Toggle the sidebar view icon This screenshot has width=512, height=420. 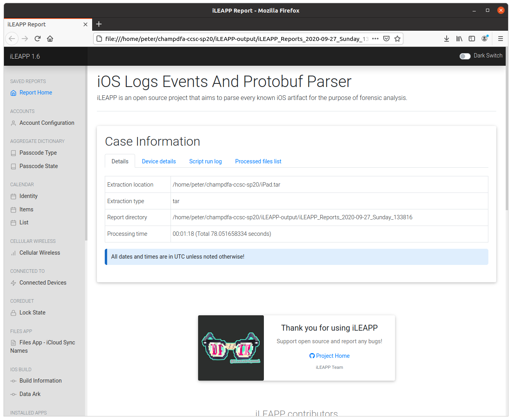pyautogui.click(x=472, y=39)
